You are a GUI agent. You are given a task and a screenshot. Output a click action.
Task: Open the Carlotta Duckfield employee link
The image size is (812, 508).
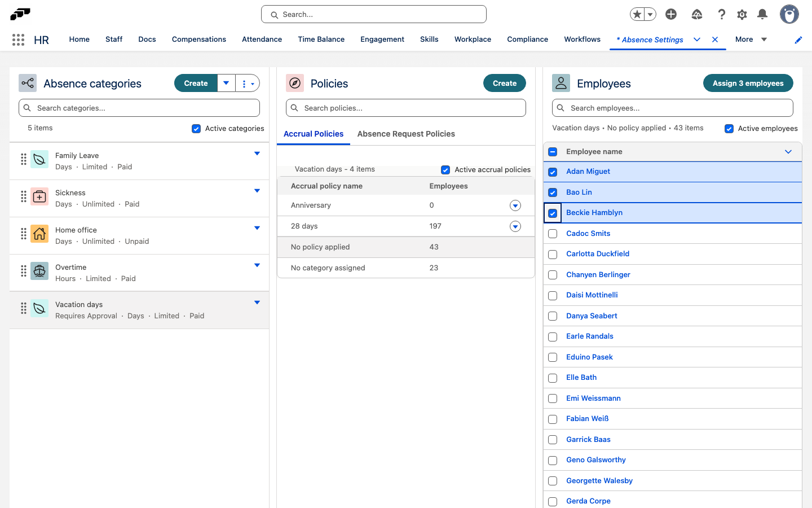(x=598, y=254)
